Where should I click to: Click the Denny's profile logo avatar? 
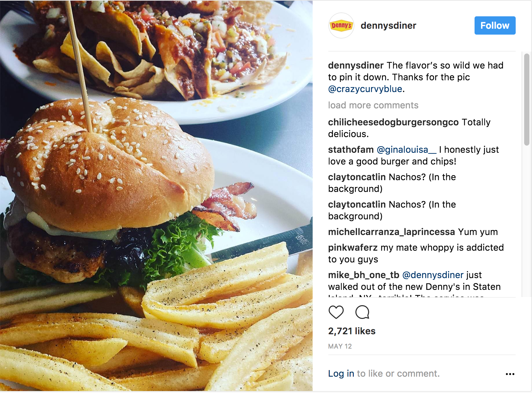click(x=341, y=25)
